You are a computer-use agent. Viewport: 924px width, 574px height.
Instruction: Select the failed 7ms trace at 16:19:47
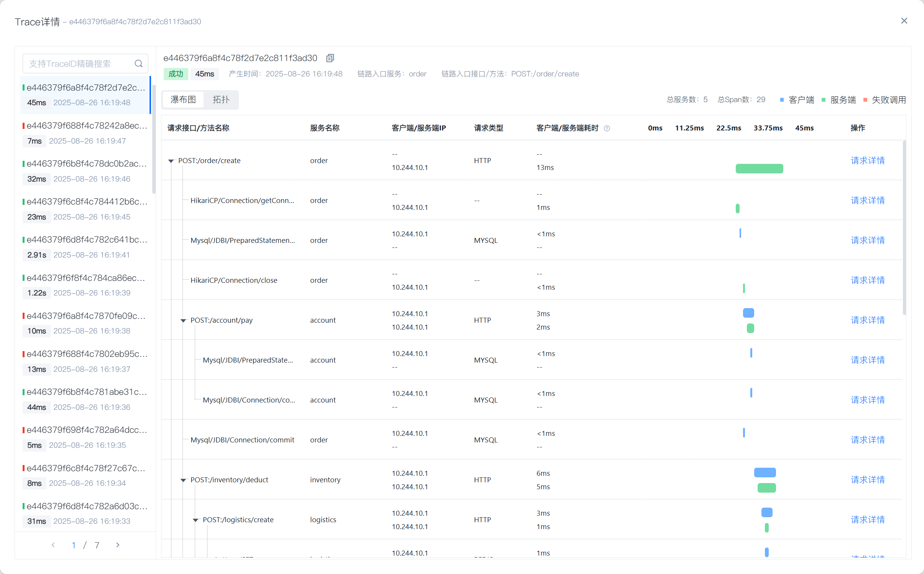(85, 133)
